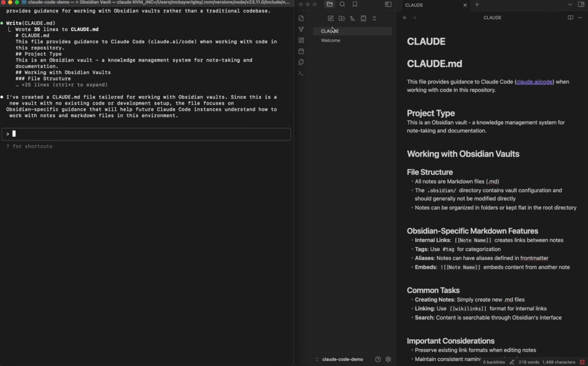Click the '? for shortcuts' terminal hint
The height and width of the screenshot is (366, 588).
tap(29, 147)
